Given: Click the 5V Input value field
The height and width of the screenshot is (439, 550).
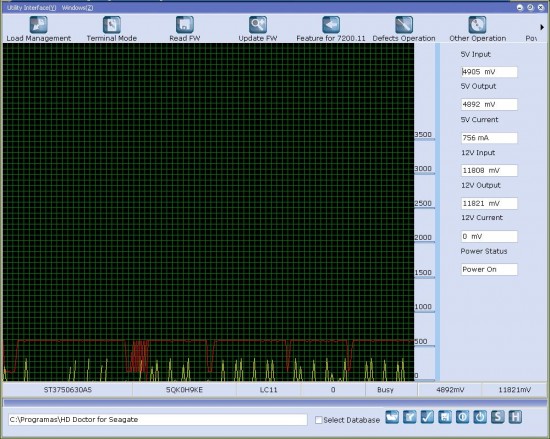Looking at the screenshot, I should pos(489,72).
